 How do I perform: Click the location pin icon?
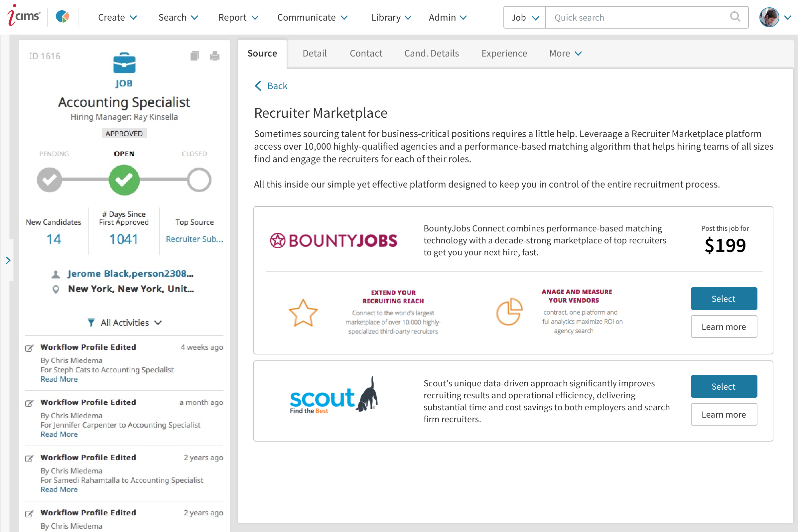tap(56, 289)
